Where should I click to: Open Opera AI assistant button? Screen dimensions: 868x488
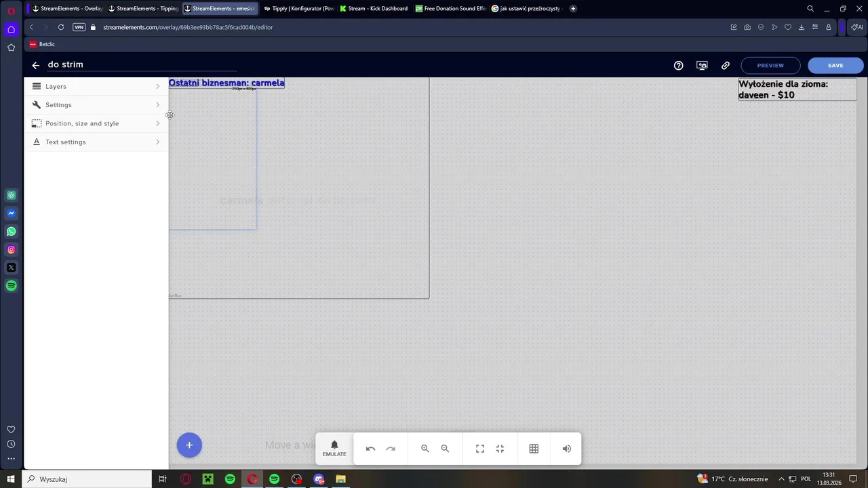pyautogui.click(x=857, y=27)
